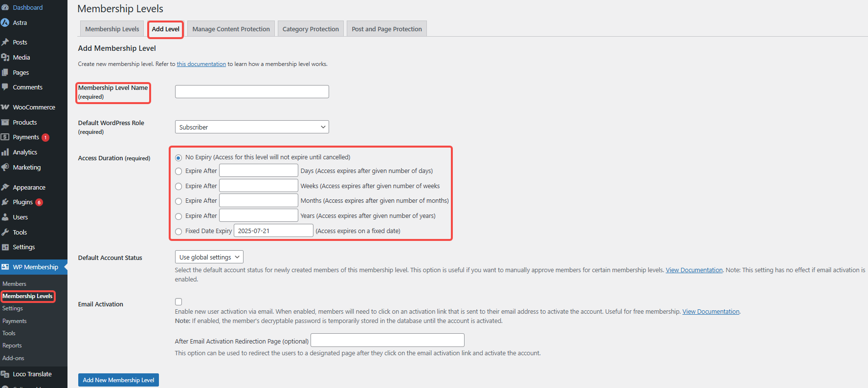Image resolution: width=868 pixels, height=388 pixels.
Task: Select the Astra logo icon
Action: [x=5, y=22]
